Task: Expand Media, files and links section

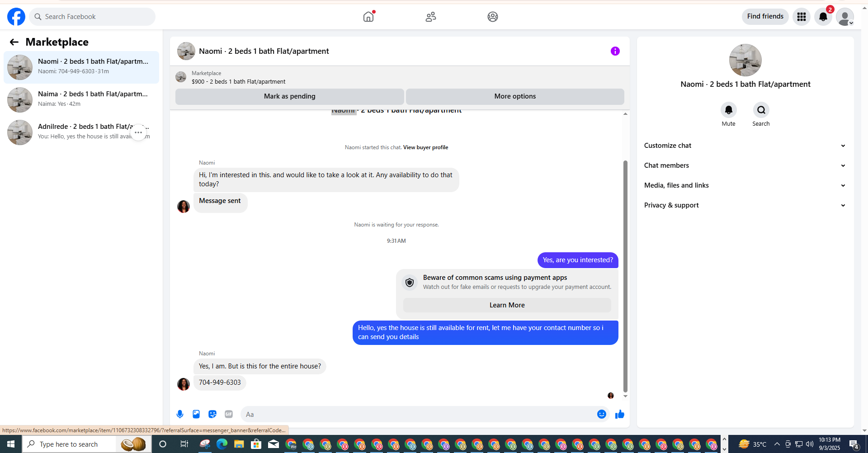Action: point(745,185)
